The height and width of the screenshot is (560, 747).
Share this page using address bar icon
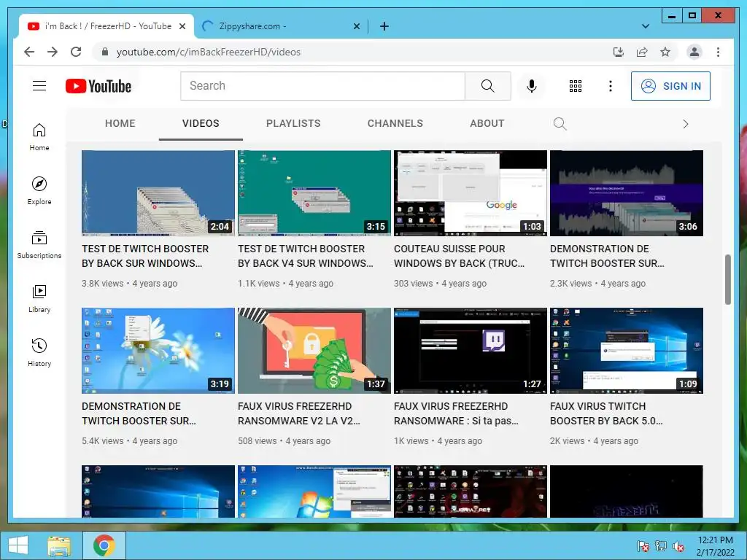[x=642, y=52]
